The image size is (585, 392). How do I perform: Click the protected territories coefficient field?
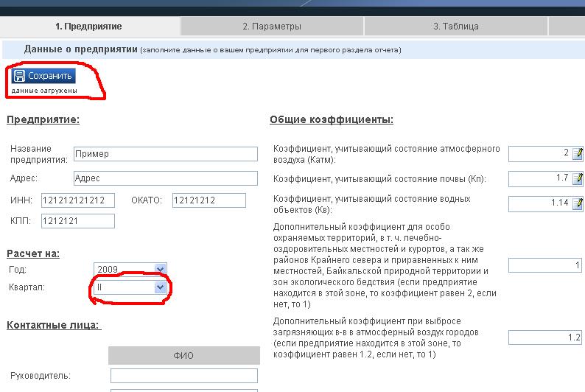tap(544, 265)
